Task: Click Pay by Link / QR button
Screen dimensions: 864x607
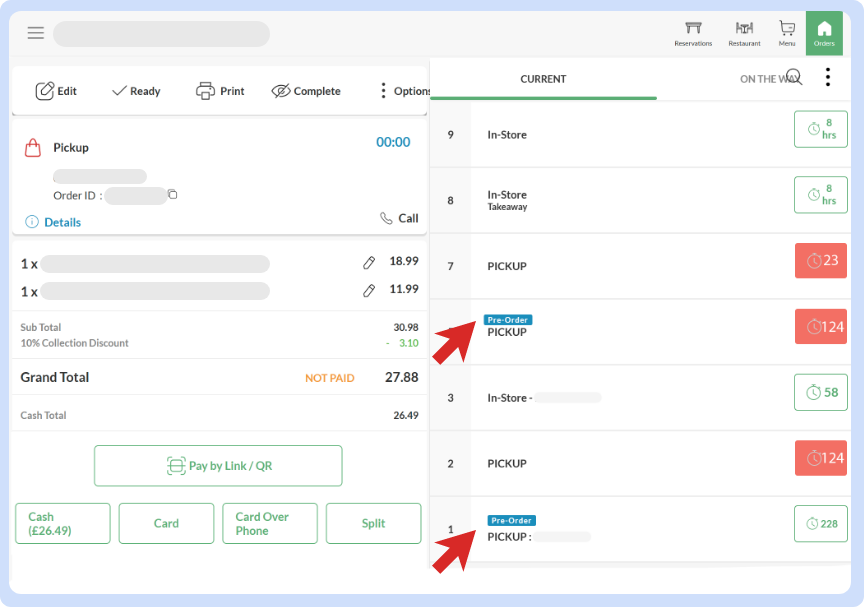Action: (x=218, y=466)
